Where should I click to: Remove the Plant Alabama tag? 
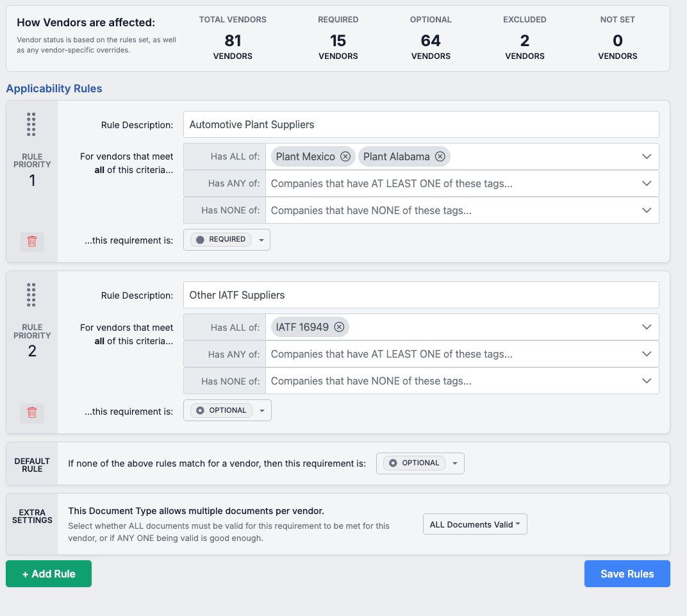tap(440, 156)
